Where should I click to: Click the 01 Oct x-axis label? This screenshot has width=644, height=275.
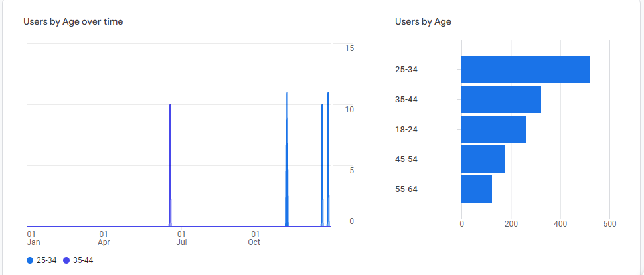click(x=254, y=238)
